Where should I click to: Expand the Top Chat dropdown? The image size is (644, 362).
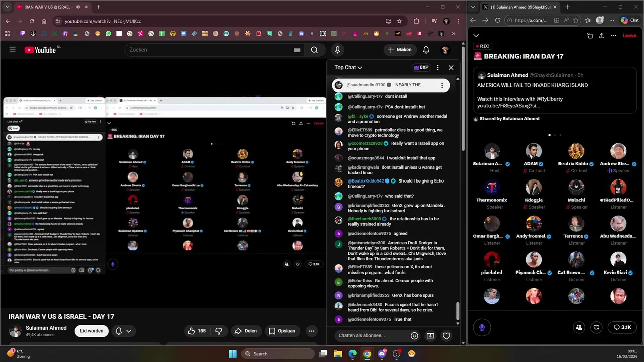pyautogui.click(x=348, y=67)
